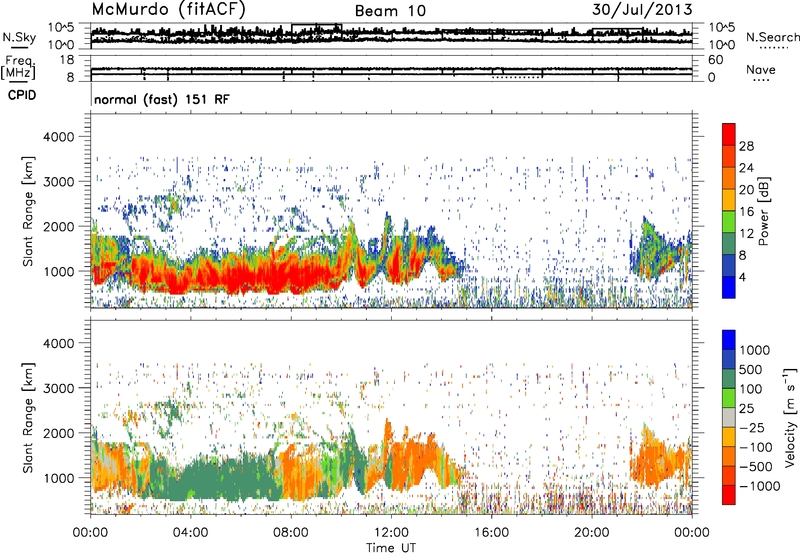800x554 pixels.
Task: Click the date '30/Jul/2013'
Action: 642,10
